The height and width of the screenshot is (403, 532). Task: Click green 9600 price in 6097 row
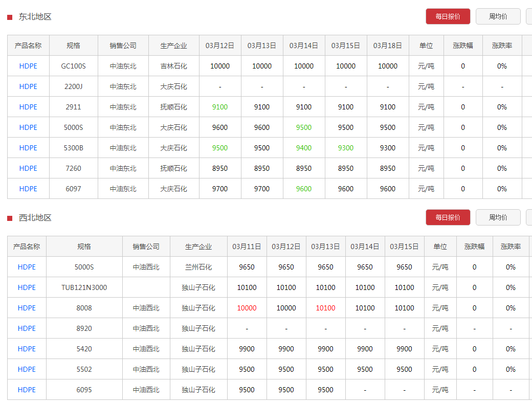(304, 189)
